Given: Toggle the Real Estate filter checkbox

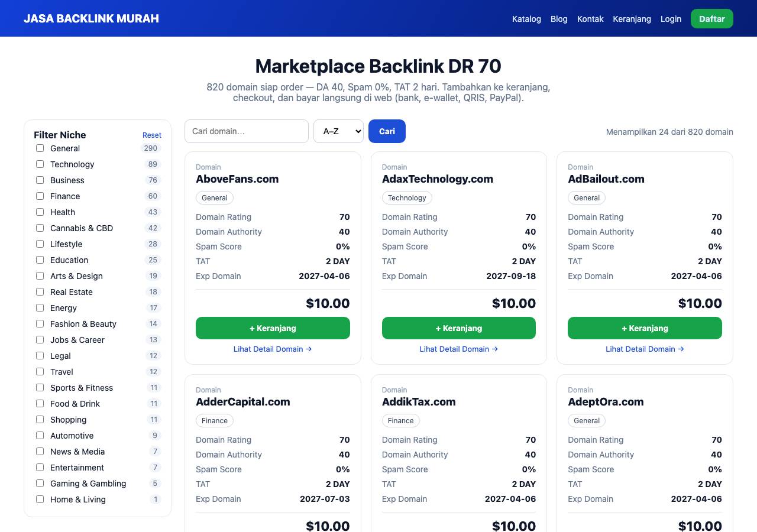Looking at the screenshot, I should pos(40,292).
